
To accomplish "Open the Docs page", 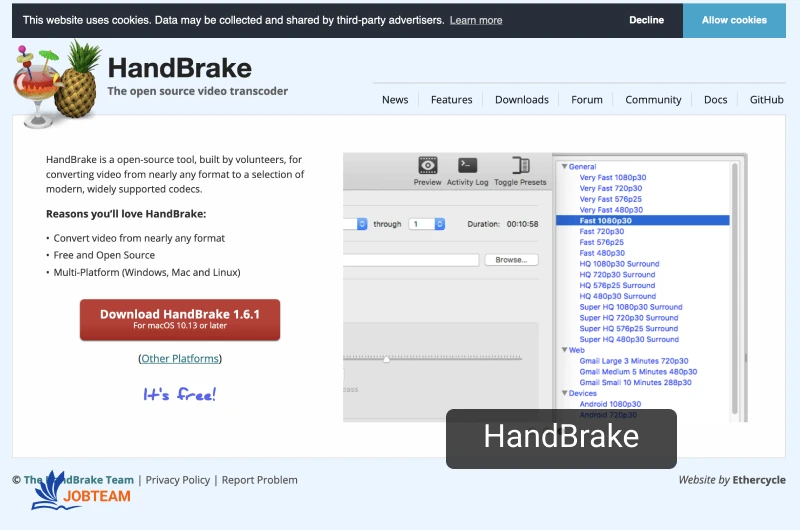I will tap(715, 99).
